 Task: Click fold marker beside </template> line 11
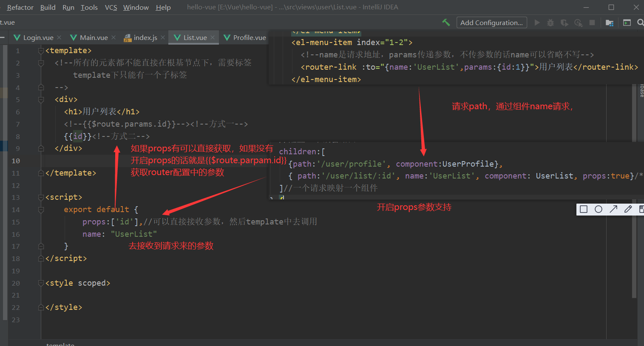point(41,173)
